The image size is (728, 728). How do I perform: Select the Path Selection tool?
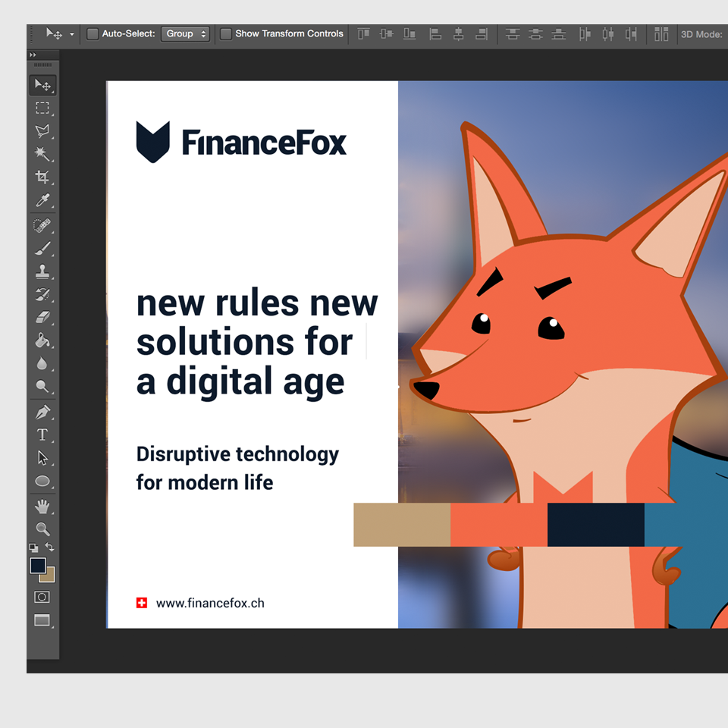pos(42,458)
